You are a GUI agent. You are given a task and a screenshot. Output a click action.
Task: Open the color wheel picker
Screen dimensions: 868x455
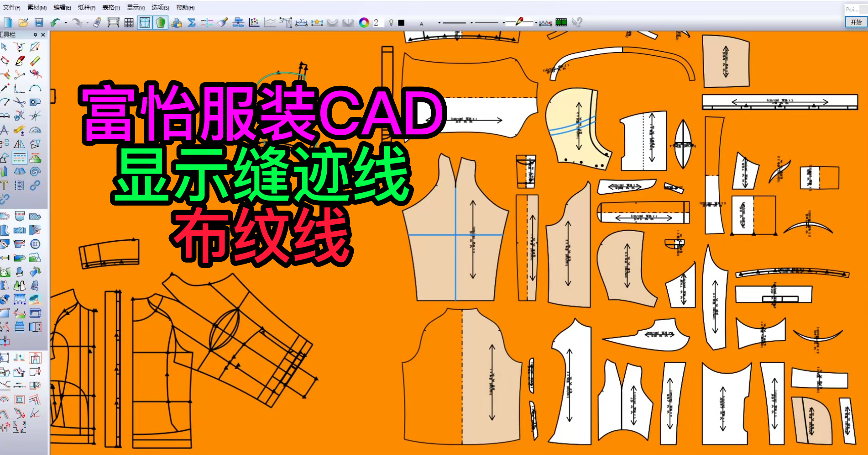(x=364, y=22)
